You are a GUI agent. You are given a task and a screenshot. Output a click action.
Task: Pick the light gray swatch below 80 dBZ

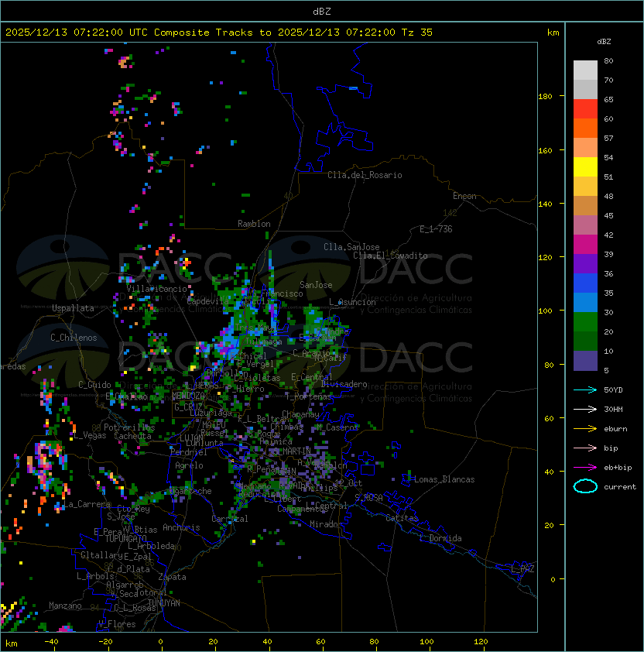(x=585, y=70)
